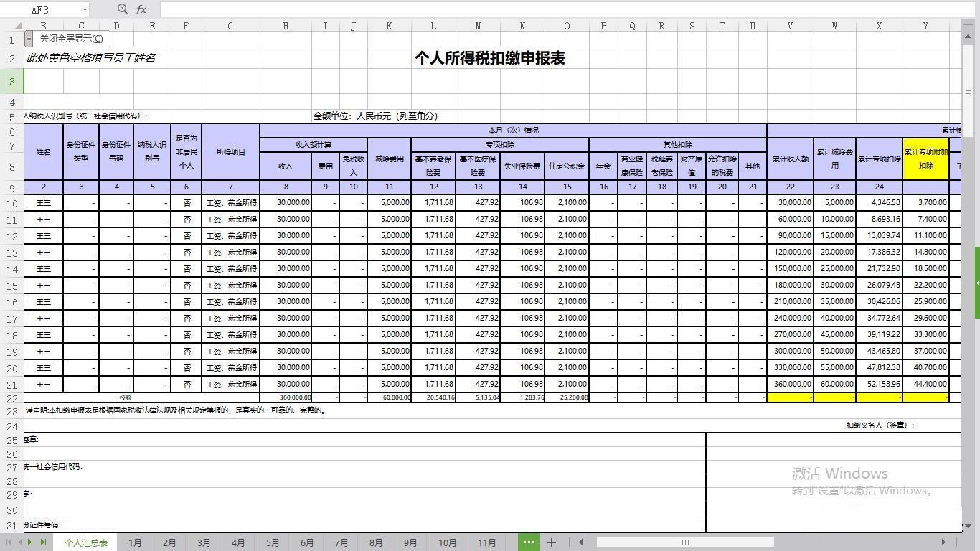
Task: Select row 10 header
Action: coord(11,203)
